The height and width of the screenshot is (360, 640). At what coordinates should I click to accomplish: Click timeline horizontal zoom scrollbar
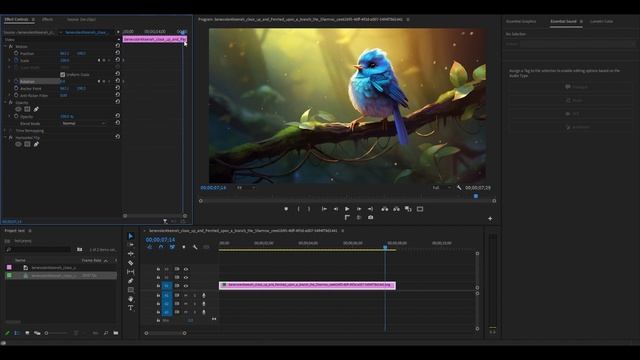(165, 333)
